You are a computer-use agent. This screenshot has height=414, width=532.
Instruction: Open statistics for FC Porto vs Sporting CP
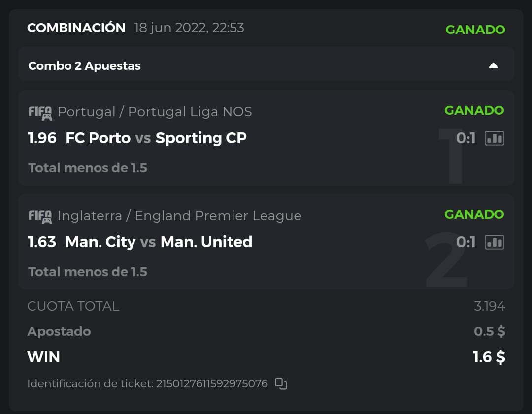495,138
